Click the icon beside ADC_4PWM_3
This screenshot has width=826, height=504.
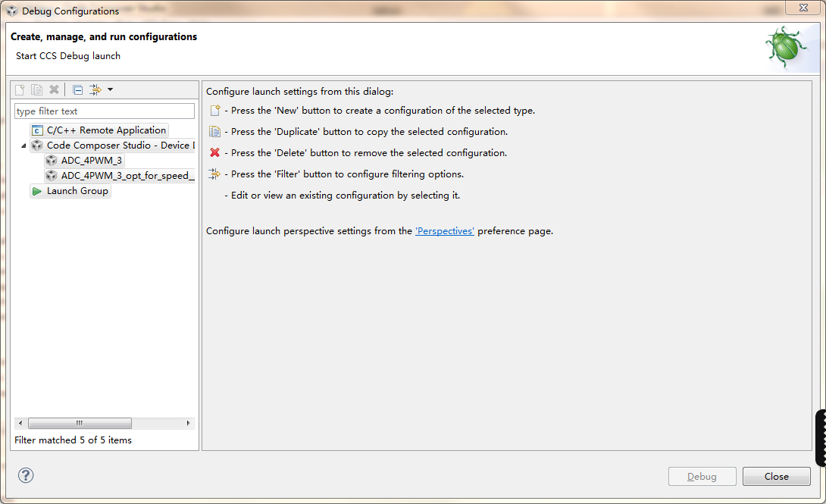(x=51, y=161)
